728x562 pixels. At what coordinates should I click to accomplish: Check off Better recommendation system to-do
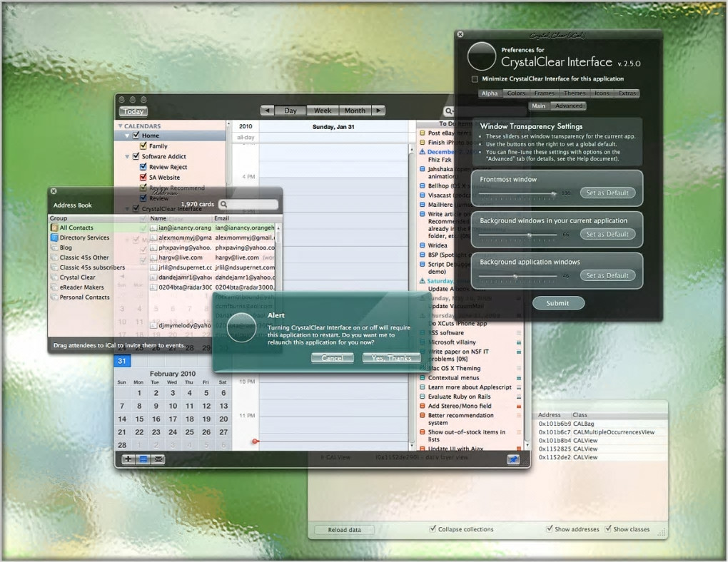422,415
